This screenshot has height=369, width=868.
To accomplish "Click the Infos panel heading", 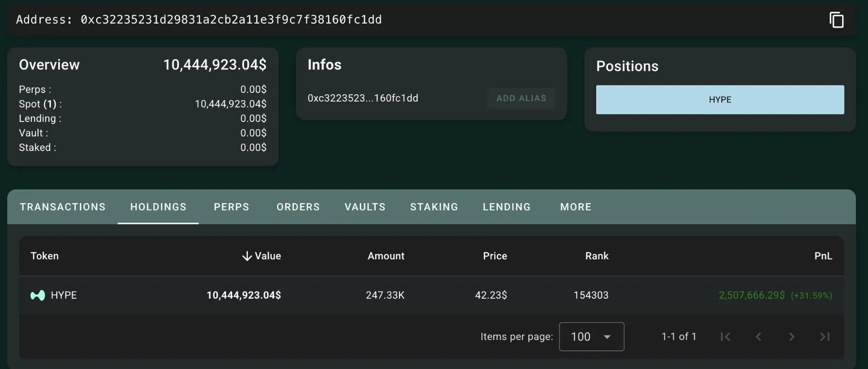I will click(324, 65).
